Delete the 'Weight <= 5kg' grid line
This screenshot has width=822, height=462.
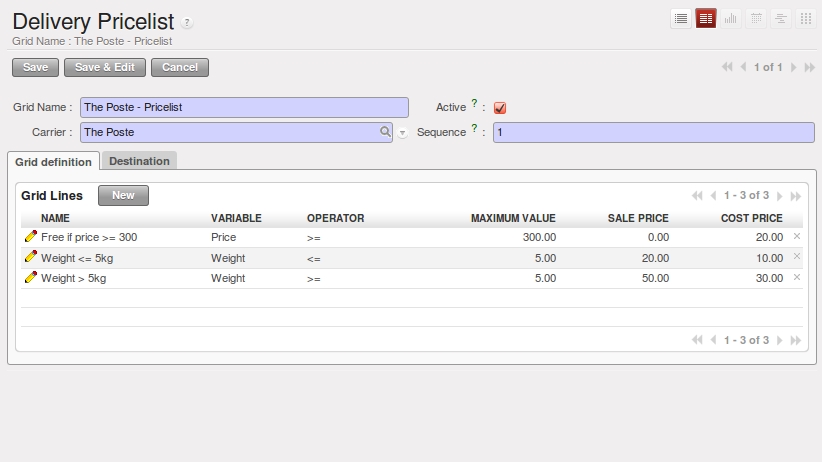tap(797, 257)
